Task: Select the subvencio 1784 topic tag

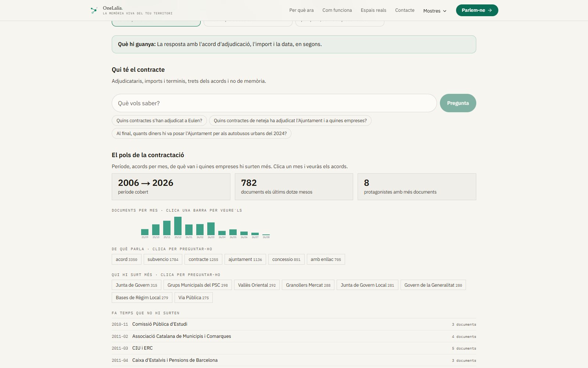Action: (x=163, y=259)
